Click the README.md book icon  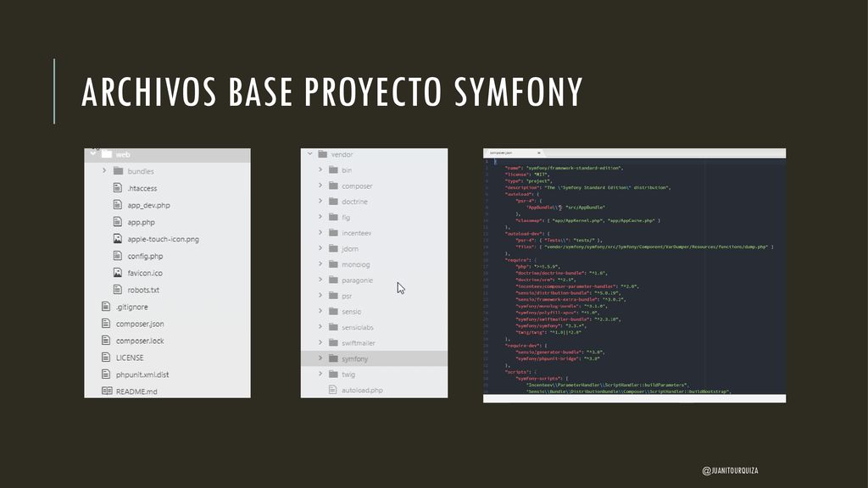pyautogui.click(x=107, y=391)
